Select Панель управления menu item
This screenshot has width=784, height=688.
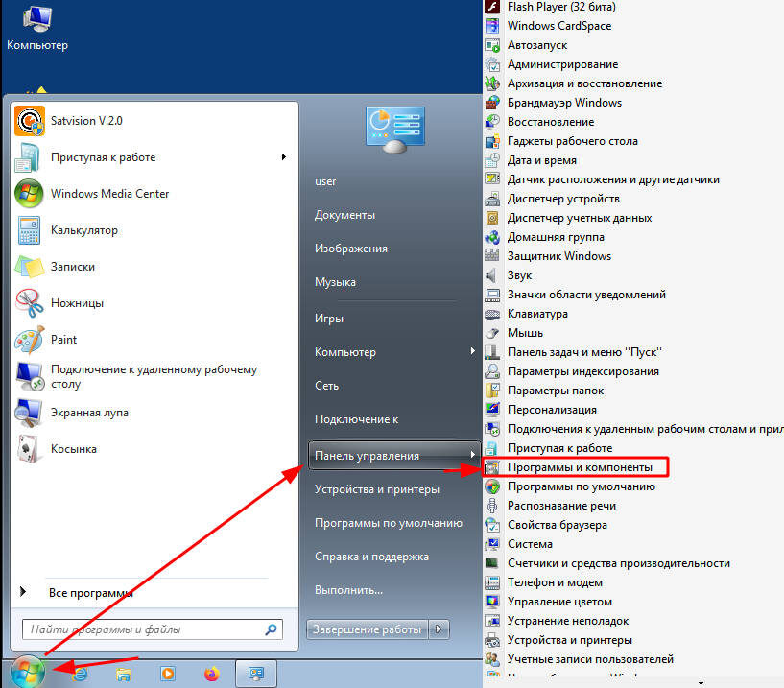394,456
